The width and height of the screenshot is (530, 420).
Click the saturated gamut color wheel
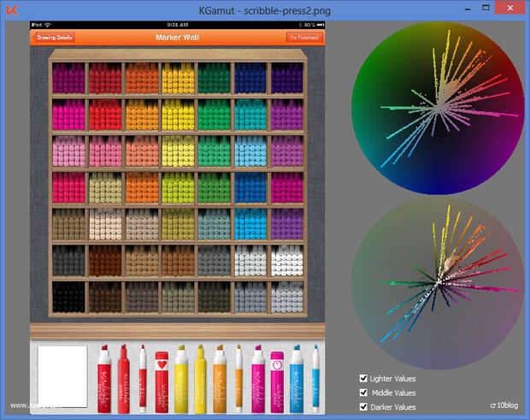[x=438, y=109]
